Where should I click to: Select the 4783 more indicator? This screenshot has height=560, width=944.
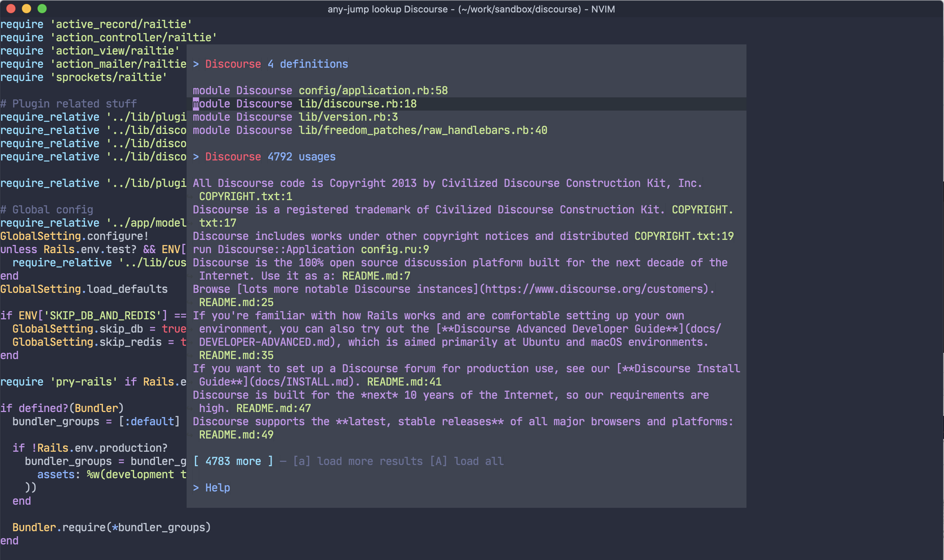tap(233, 461)
